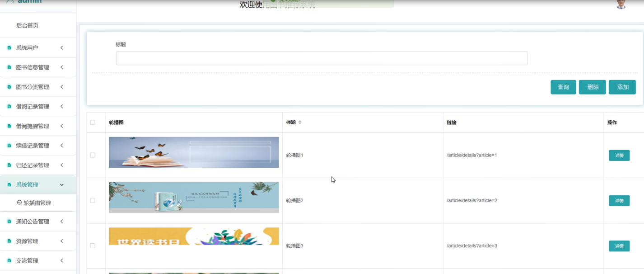Click the 删除 button
644x274 pixels.
593,87
